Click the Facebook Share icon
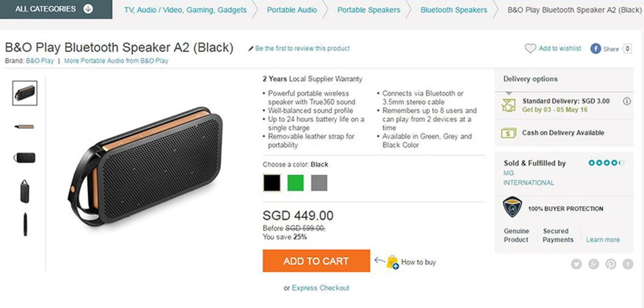644x308 pixels. click(596, 49)
